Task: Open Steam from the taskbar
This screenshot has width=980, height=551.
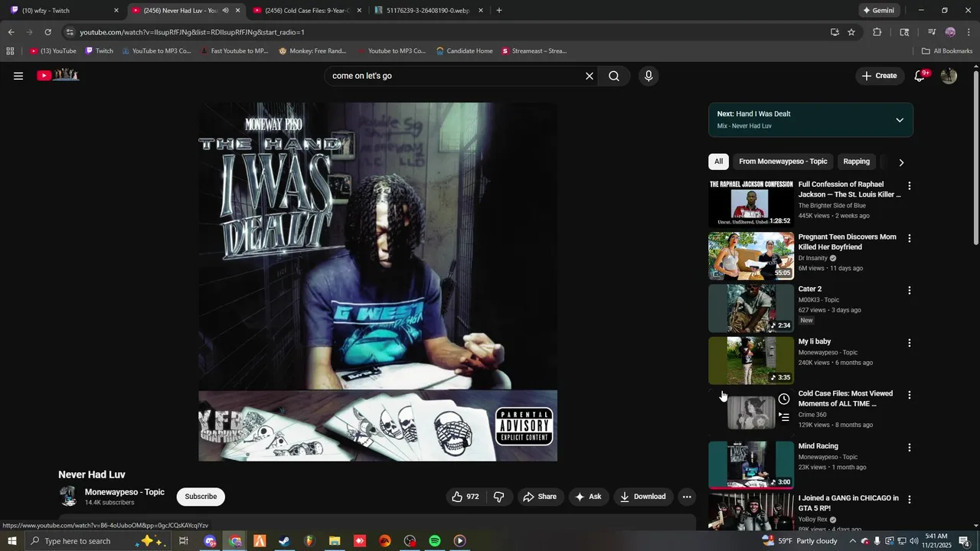Action: click(x=284, y=541)
